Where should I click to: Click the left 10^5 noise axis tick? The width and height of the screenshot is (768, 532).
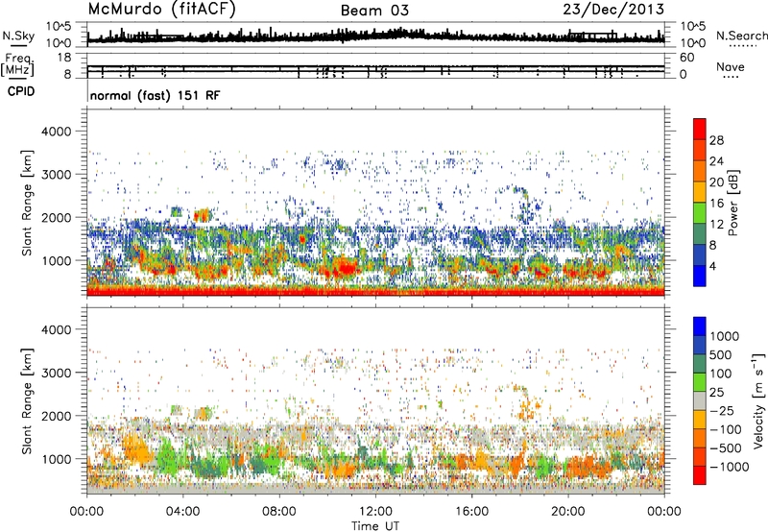(59, 26)
